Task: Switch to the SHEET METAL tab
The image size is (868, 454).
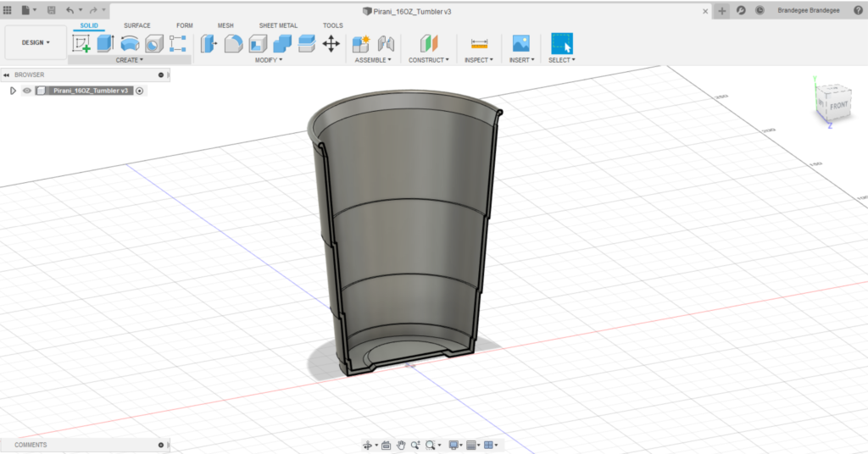Action: (278, 25)
